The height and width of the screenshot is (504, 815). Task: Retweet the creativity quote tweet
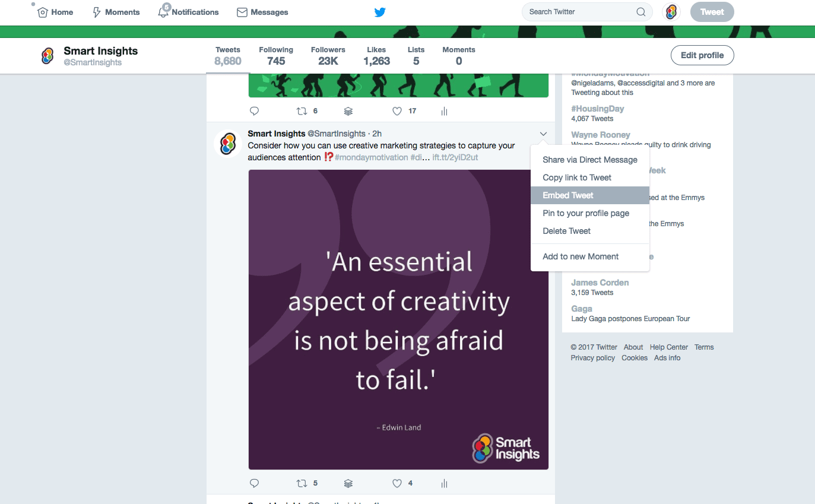tap(303, 483)
